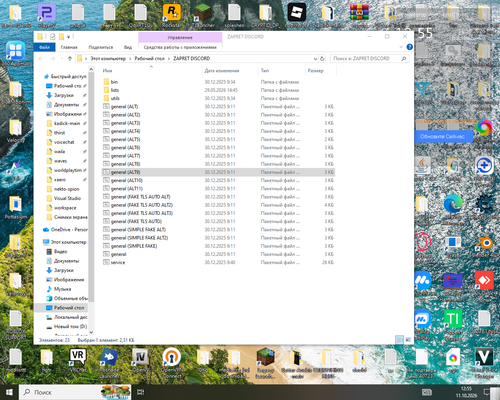Open the address bar history dropdown
This screenshot has width=500, height=400.
coord(315,59)
